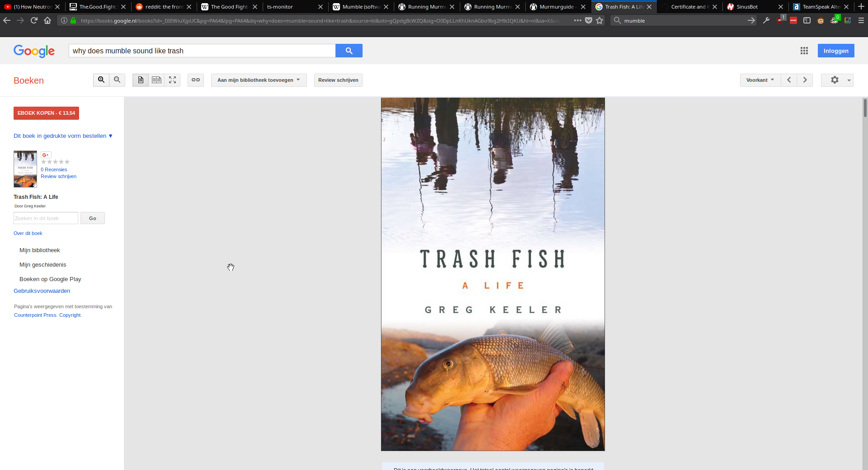The width and height of the screenshot is (868, 470).
Task: Go to next page arrow
Action: click(x=805, y=80)
